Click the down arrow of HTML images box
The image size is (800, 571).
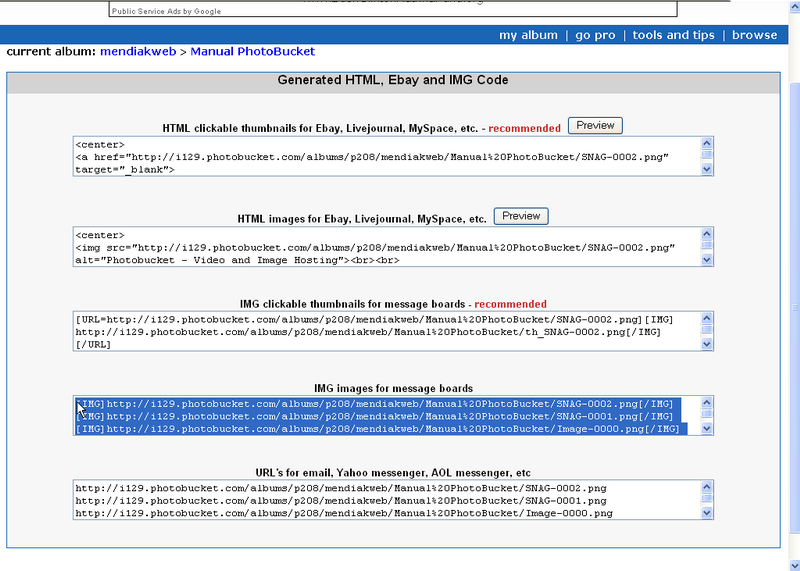pos(707,260)
